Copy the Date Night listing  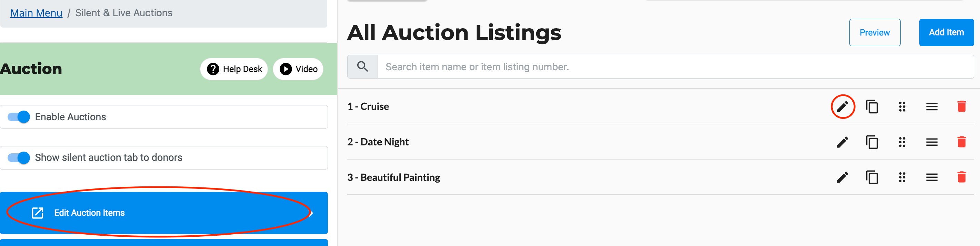point(872,142)
